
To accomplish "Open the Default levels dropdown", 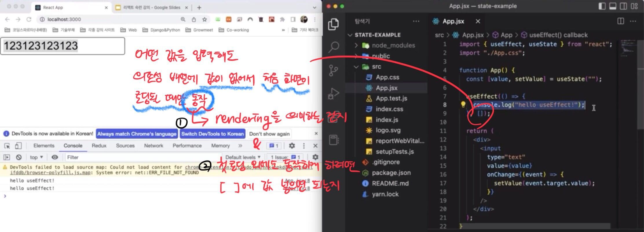I will pyautogui.click(x=243, y=157).
